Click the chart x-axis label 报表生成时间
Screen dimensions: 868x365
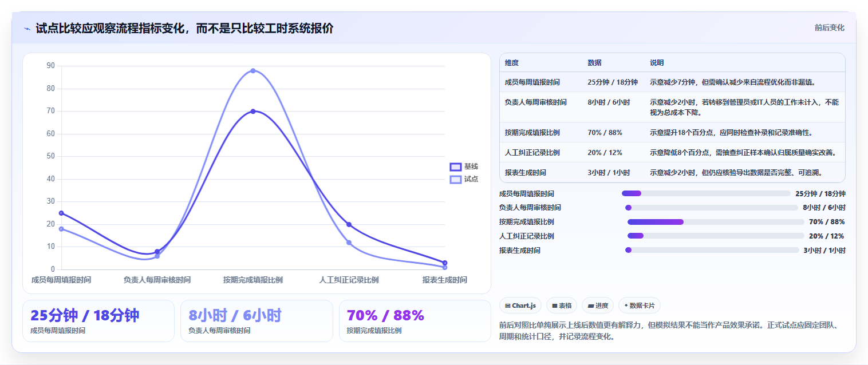pyautogui.click(x=445, y=280)
